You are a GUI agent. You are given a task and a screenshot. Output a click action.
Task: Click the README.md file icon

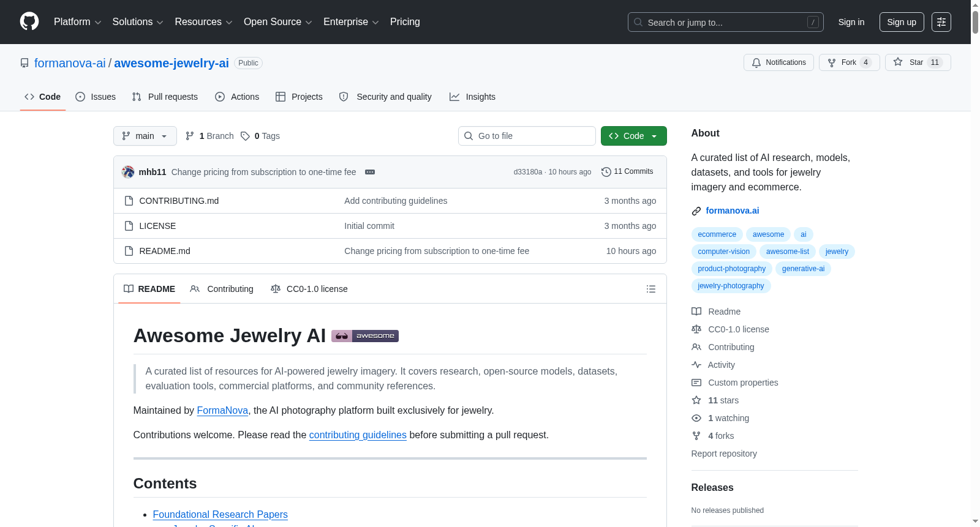click(x=129, y=251)
